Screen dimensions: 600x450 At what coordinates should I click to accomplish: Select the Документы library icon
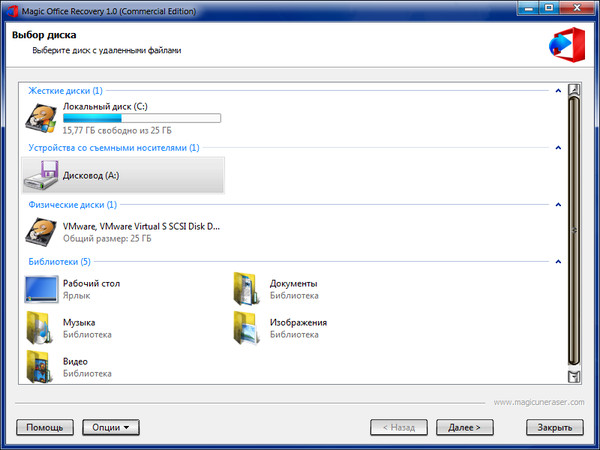[x=246, y=289]
